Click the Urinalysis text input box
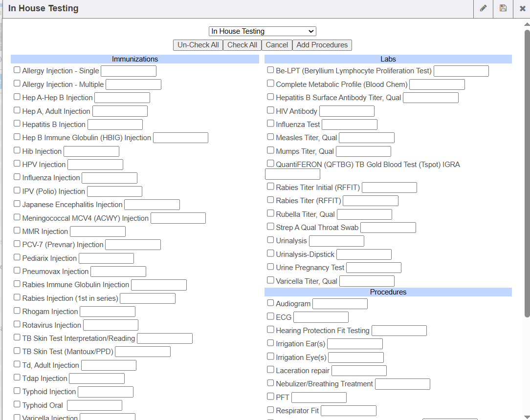Image resolution: width=530 pixels, height=420 pixels. 336,241
